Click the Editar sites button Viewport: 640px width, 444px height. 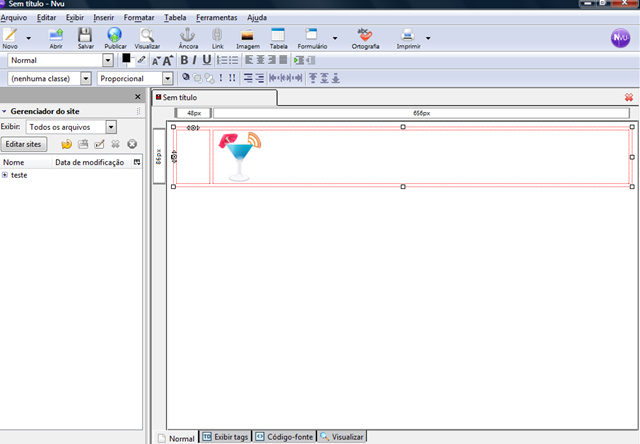pos(24,144)
